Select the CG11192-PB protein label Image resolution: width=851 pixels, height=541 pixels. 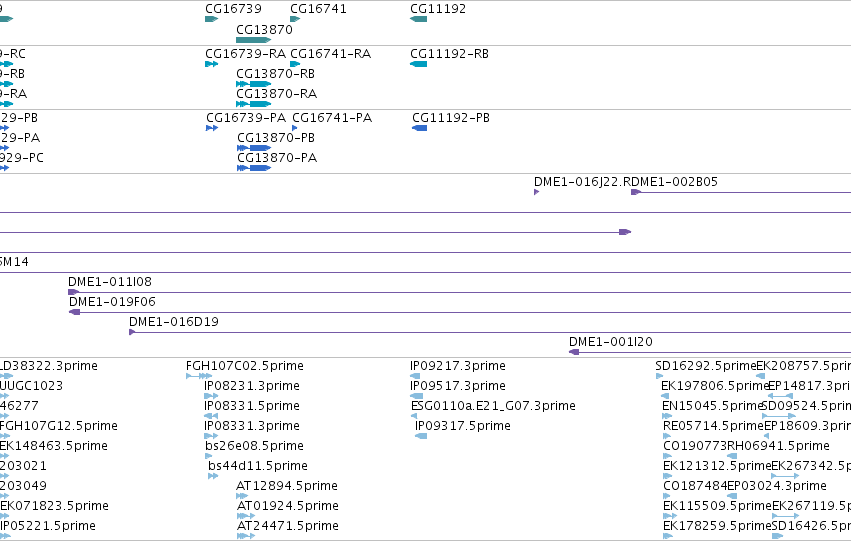450,118
